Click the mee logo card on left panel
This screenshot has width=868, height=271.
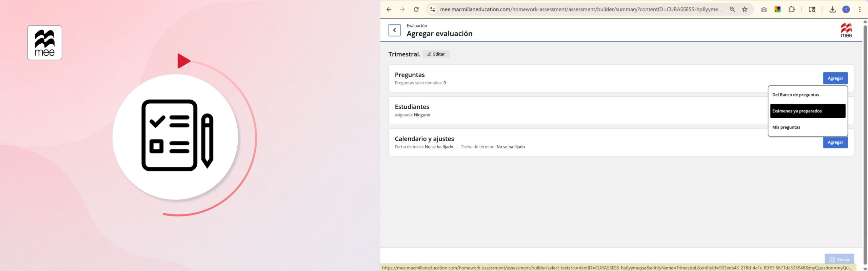click(45, 43)
